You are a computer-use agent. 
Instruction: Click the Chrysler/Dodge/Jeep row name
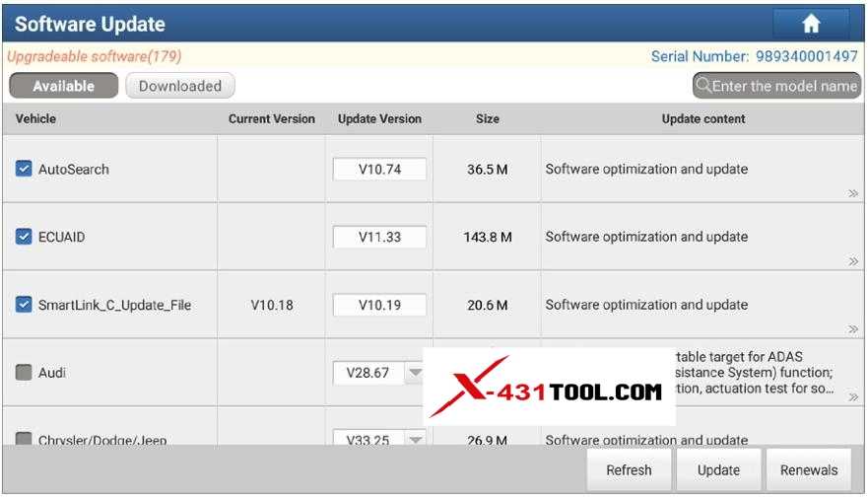pos(102,440)
